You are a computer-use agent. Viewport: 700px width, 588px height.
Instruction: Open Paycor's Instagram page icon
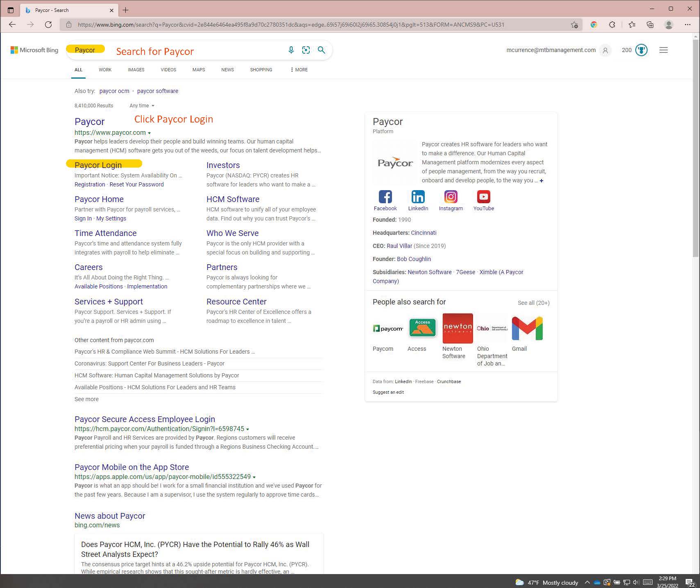coord(451,197)
